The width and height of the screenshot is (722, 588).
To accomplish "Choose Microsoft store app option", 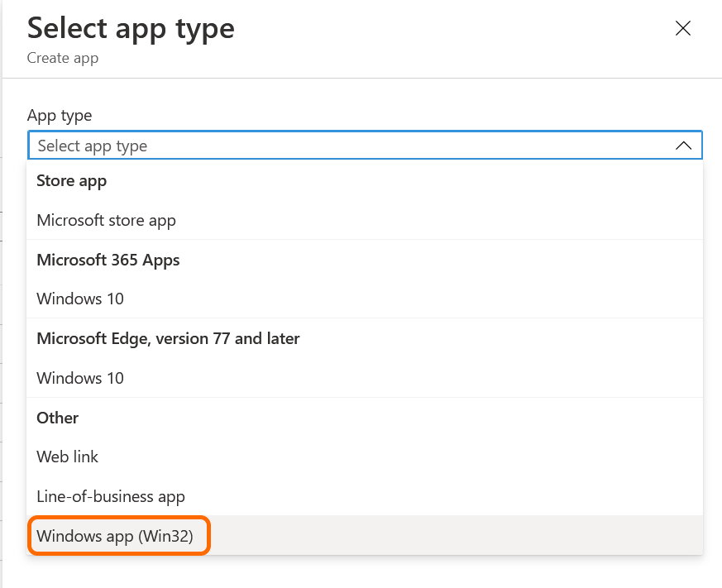I will pos(106,220).
